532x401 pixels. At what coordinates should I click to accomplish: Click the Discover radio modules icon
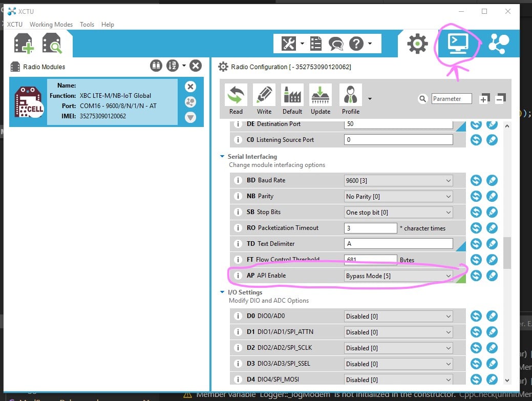coord(52,44)
